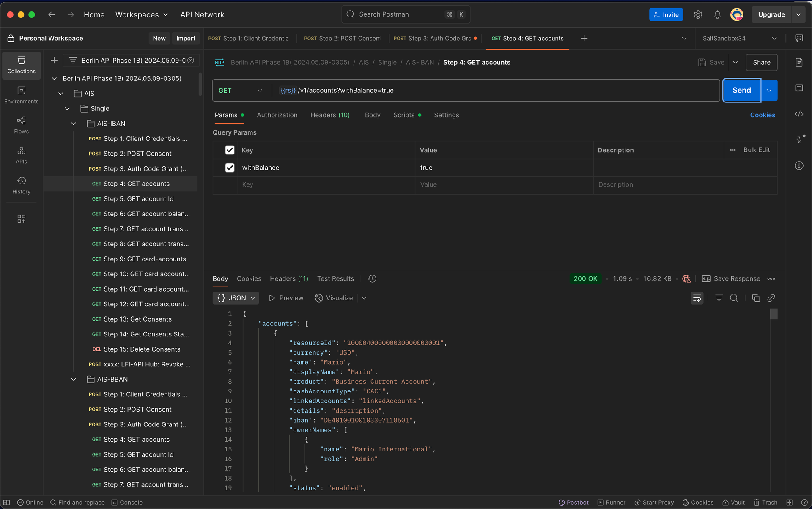Open the Collections sidebar panel
This screenshot has width=812, height=509.
pos(21,65)
